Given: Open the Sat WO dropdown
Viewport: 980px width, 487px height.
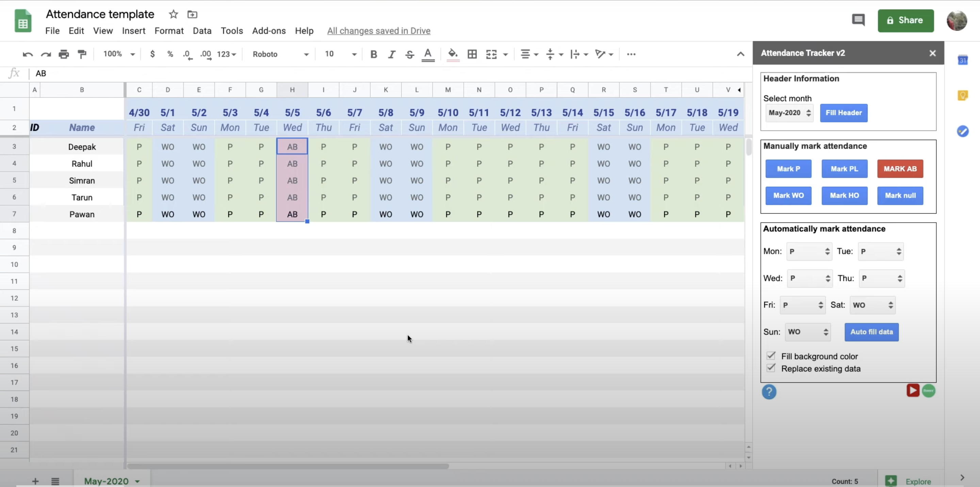Looking at the screenshot, I should pos(872,305).
